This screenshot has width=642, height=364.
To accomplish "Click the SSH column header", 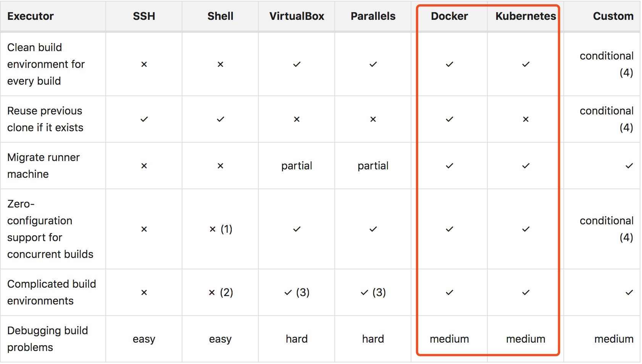I will coord(144,16).
